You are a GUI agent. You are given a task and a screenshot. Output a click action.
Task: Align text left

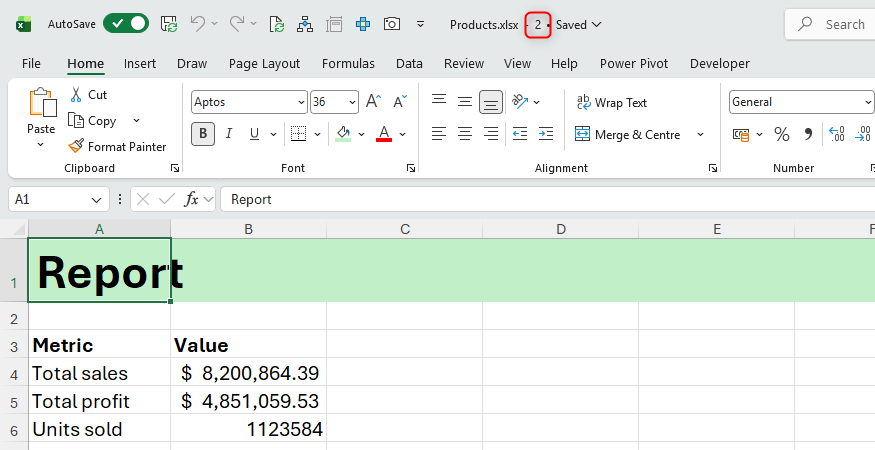tap(439, 134)
